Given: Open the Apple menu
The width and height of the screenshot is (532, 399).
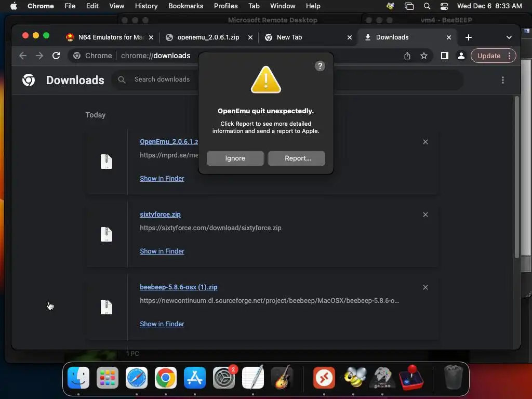Looking at the screenshot, I should tap(13, 6).
